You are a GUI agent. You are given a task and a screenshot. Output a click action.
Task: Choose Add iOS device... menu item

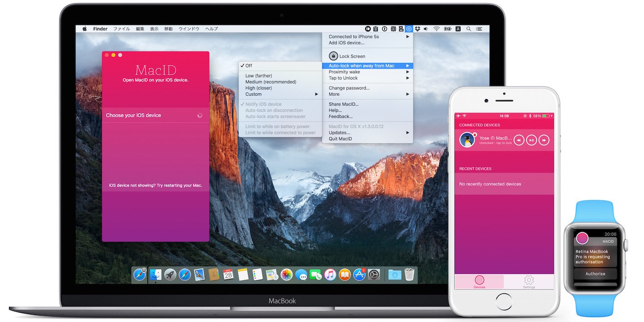(368, 43)
